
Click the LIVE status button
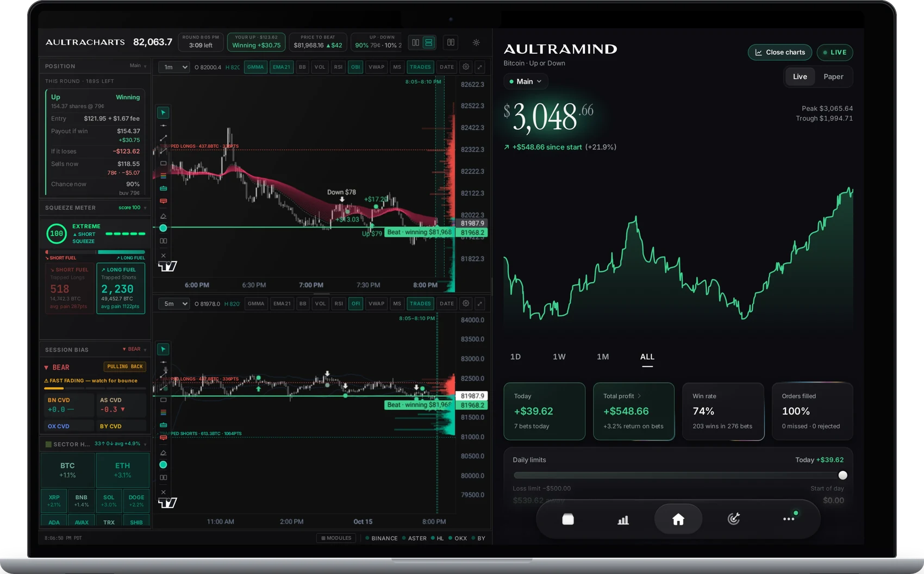pyautogui.click(x=835, y=52)
